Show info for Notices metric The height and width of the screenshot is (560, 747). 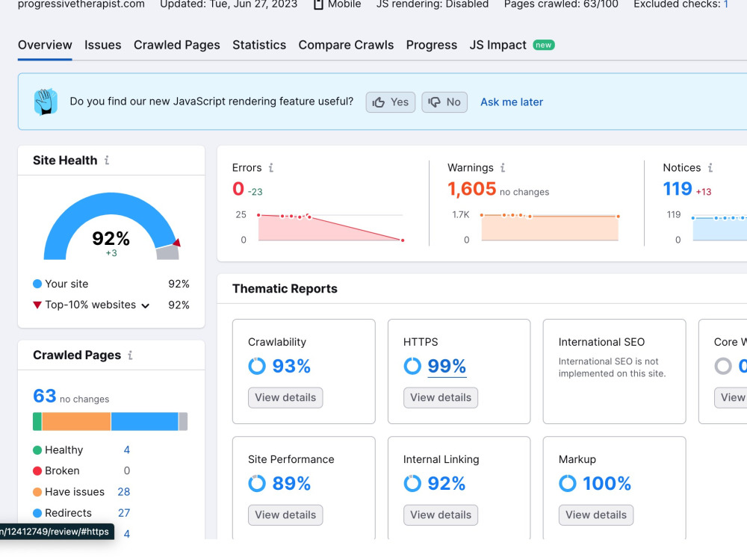pos(710,167)
